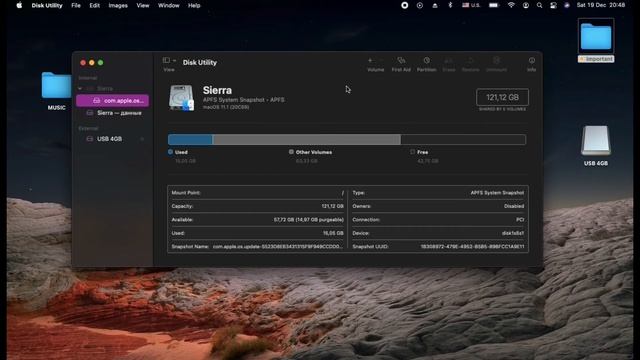The image size is (640, 360).
Task: Open Control Center
Action: (x=553, y=5)
